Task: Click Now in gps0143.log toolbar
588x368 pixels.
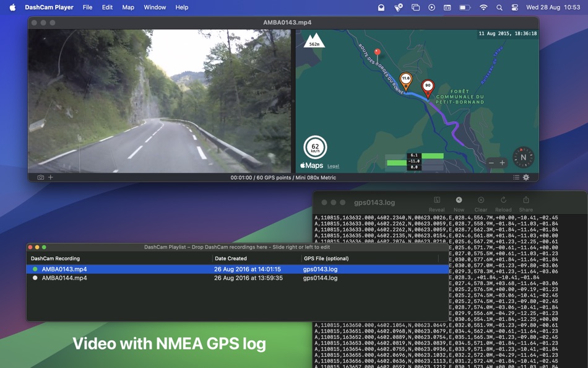Action: pyautogui.click(x=459, y=204)
